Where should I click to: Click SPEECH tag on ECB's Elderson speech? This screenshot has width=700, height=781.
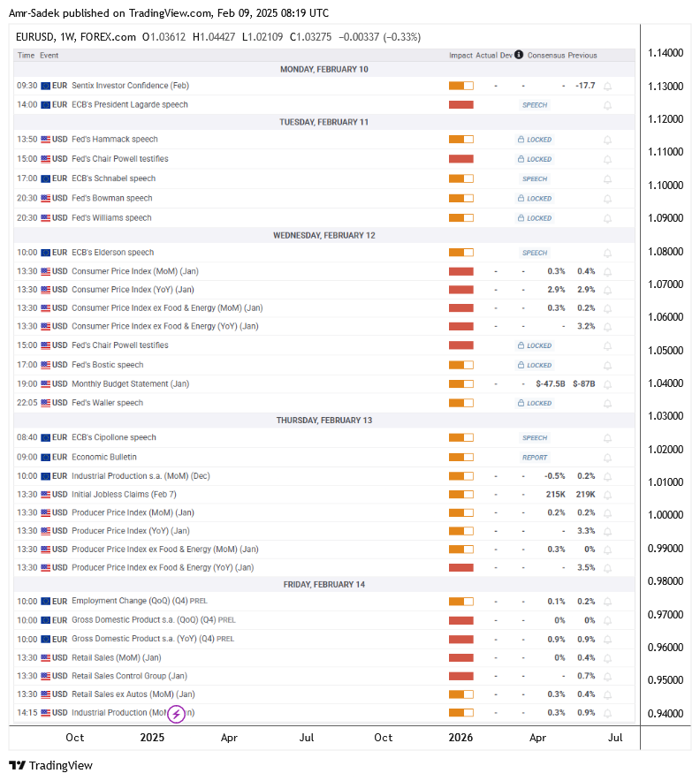(535, 253)
